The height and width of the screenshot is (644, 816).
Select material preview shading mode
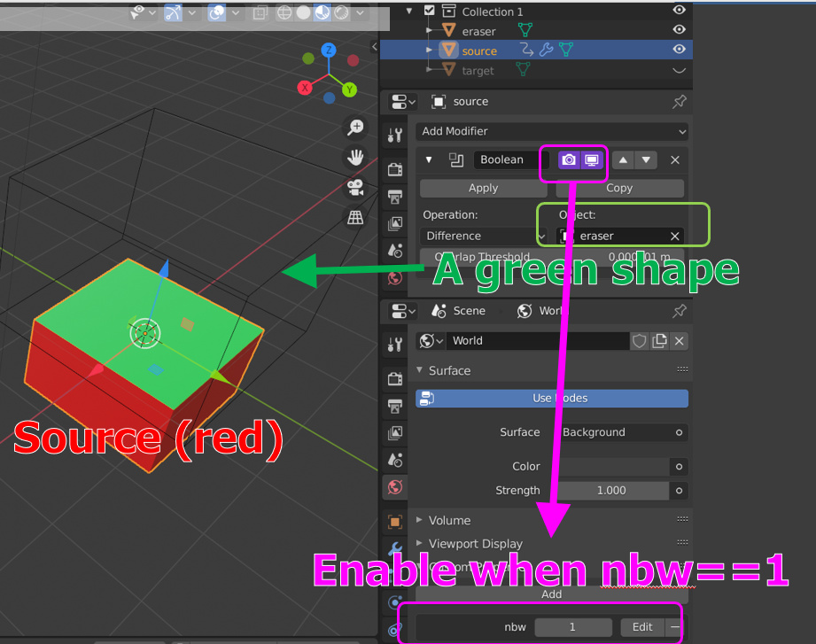(323, 12)
